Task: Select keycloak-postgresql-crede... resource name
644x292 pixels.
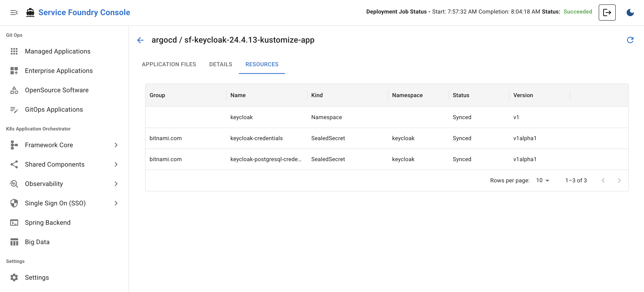Action: [x=266, y=159]
